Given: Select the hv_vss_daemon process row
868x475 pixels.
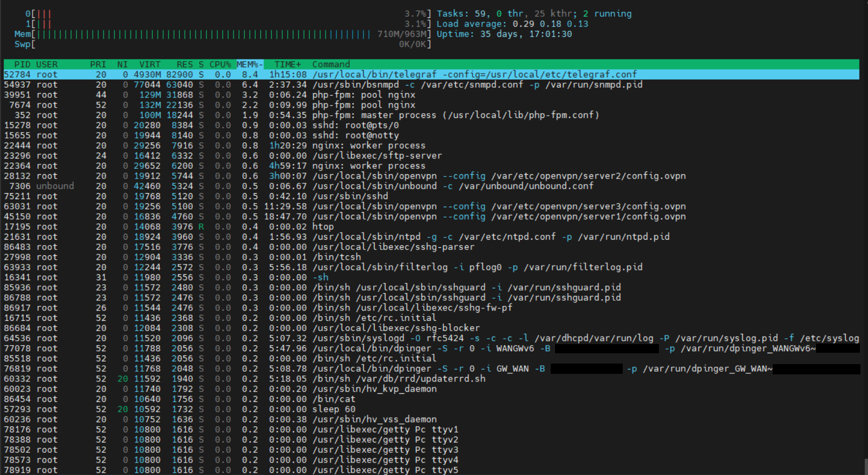Looking at the screenshot, I should [x=431, y=419].
